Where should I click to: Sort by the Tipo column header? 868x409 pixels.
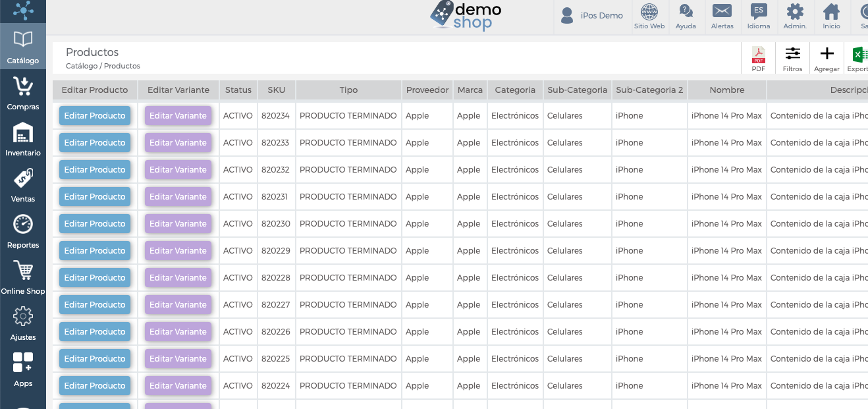(x=348, y=90)
